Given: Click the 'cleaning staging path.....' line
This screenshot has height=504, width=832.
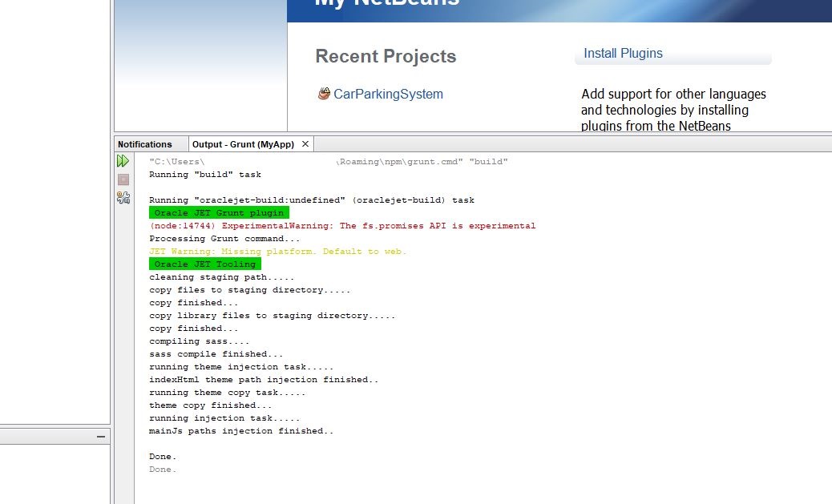Looking at the screenshot, I should point(221,277).
